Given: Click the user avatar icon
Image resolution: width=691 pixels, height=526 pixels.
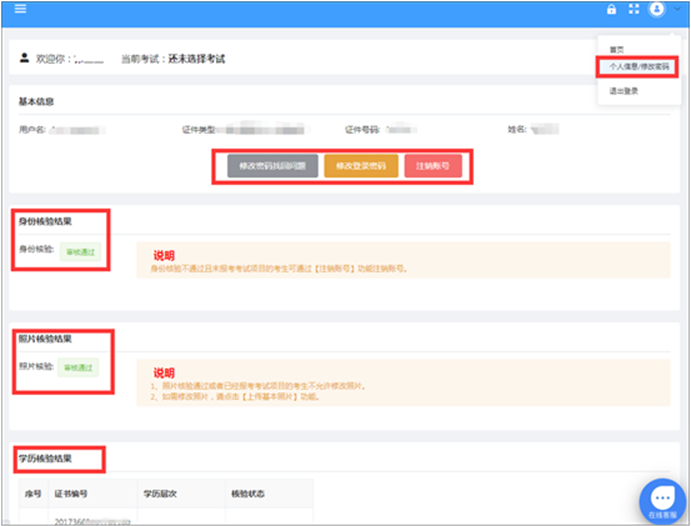Looking at the screenshot, I should [657, 8].
